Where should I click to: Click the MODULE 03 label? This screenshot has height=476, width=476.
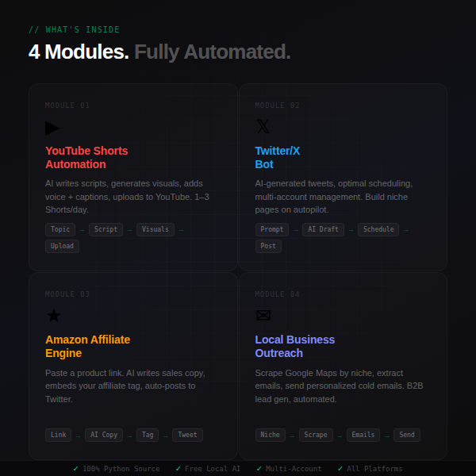point(67,294)
